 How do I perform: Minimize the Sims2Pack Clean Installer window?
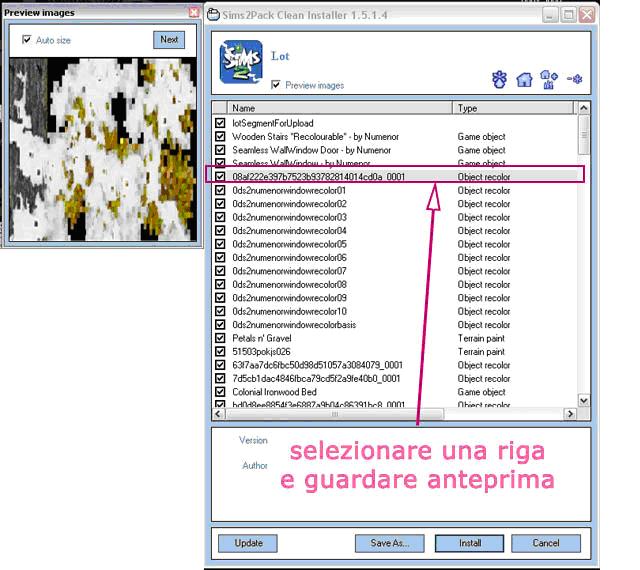pos(550,15)
